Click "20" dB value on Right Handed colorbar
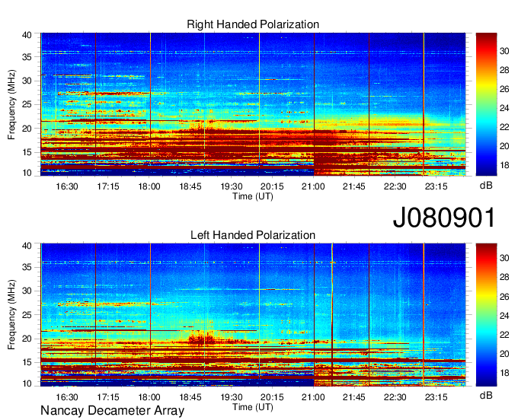518x420 pixels. click(x=504, y=146)
